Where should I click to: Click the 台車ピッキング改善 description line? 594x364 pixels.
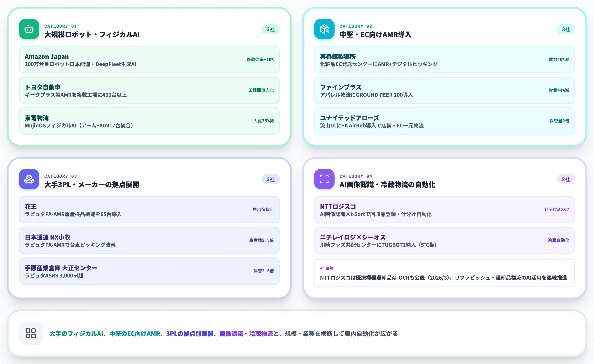coord(70,245)
